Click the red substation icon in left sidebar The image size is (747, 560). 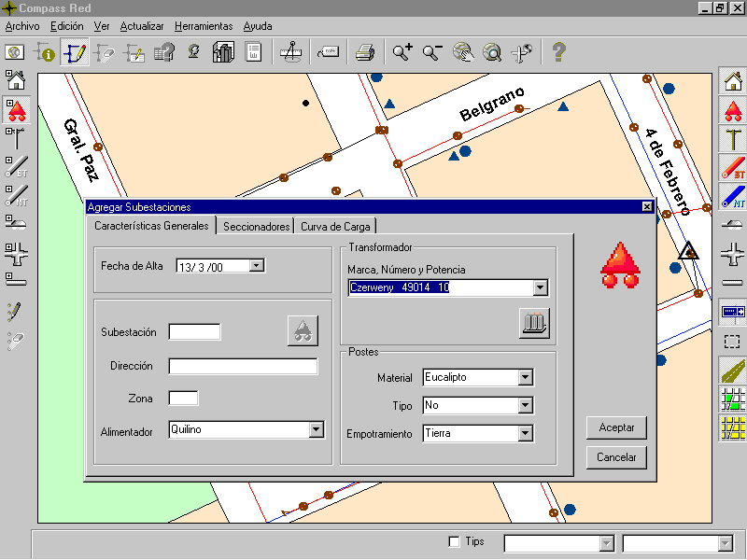pyautogui.click(x=17, y=110)
